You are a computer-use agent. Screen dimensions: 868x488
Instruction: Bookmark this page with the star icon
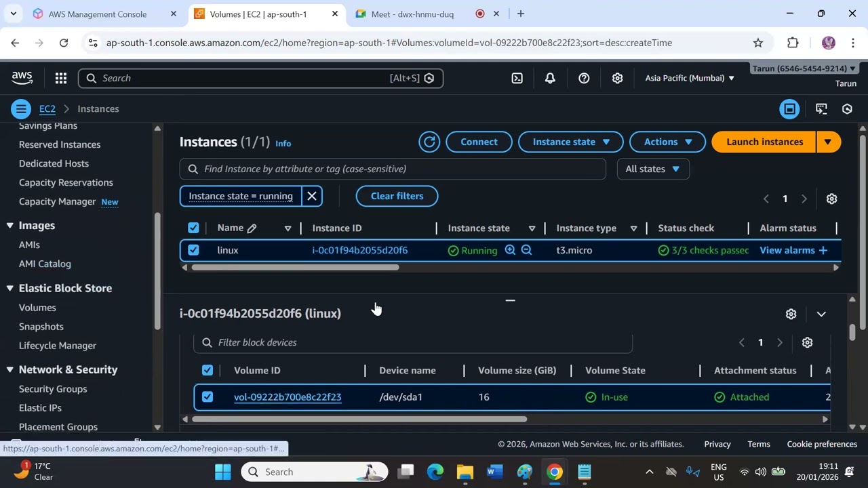[x=758, y=43]
